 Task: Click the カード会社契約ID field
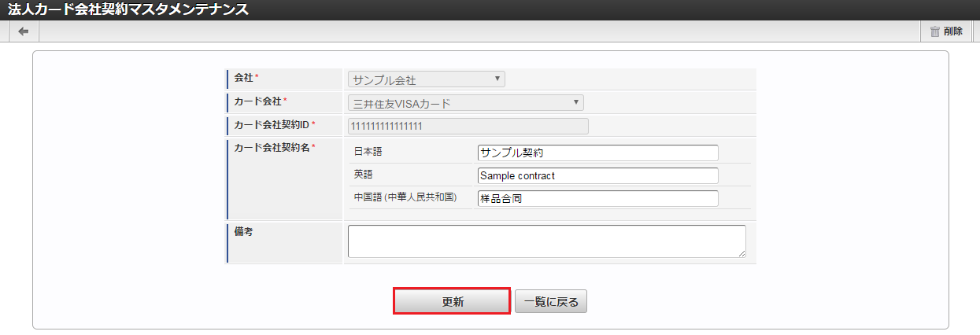[468, 126]
